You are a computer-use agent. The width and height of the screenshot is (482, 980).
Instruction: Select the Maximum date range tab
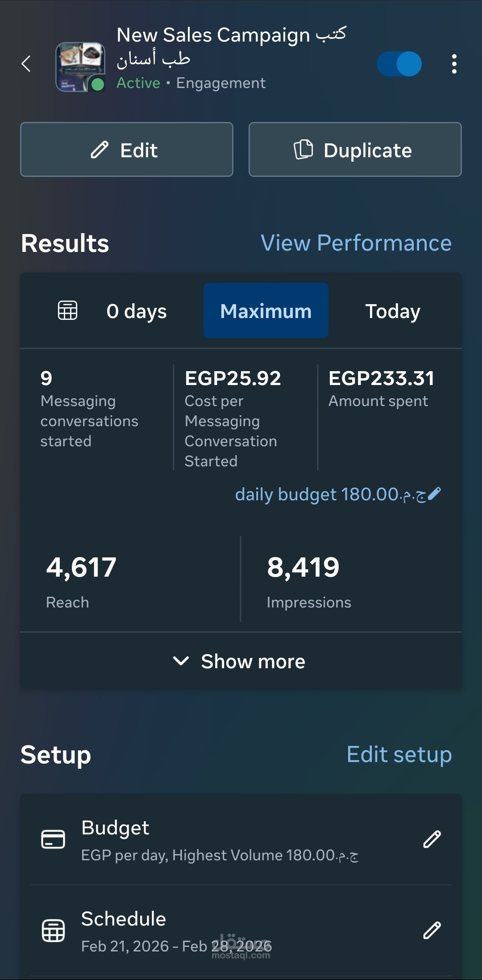tap(266, 311)
